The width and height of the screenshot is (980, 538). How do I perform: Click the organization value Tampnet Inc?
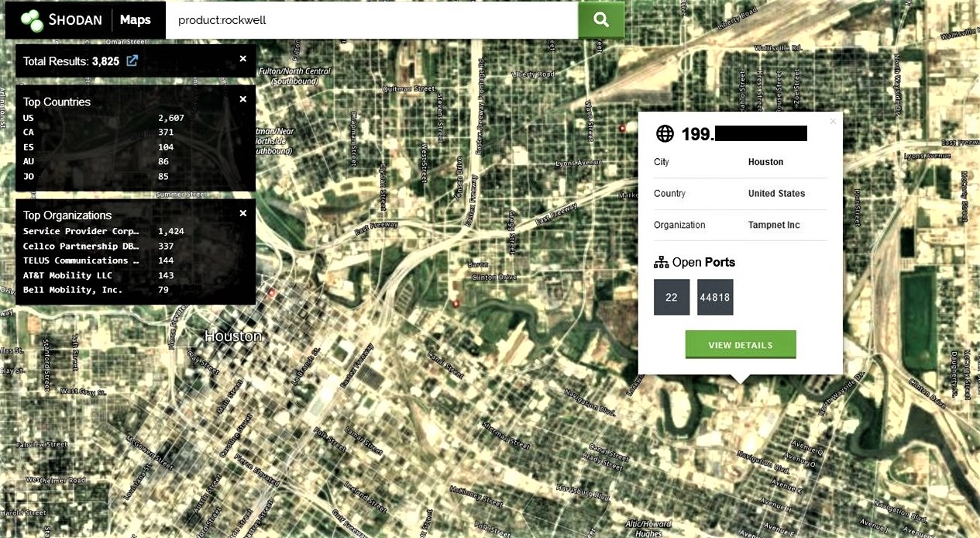[774, 226]
